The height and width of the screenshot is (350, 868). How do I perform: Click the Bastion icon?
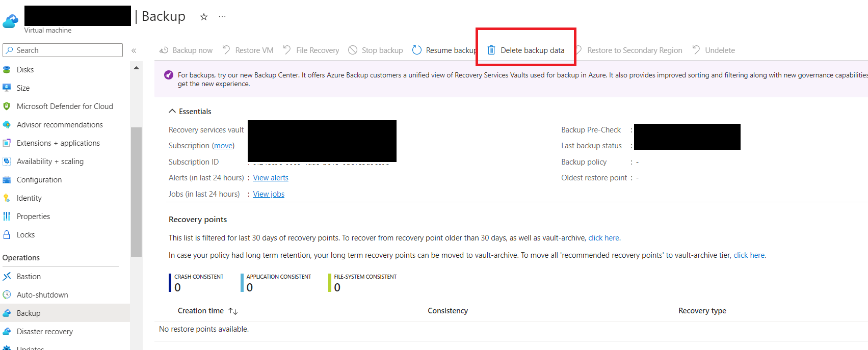(7, 276)
